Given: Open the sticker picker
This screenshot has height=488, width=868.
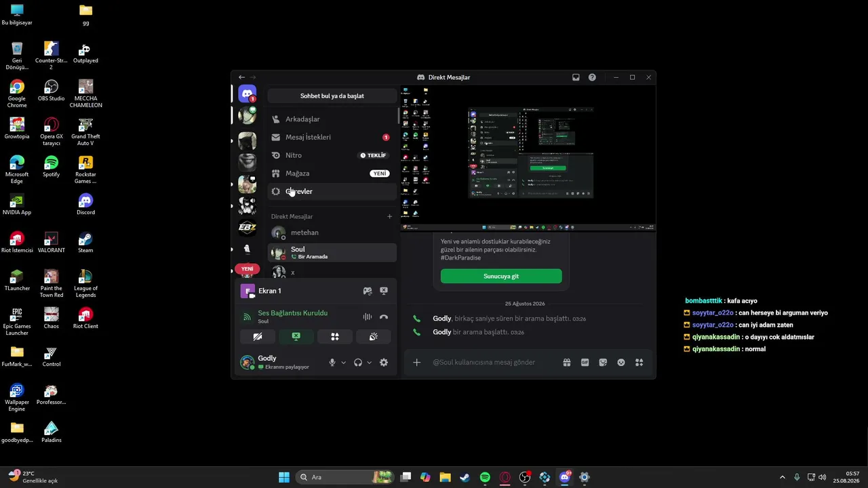Looking at the screenshot, I should [603, 363].
